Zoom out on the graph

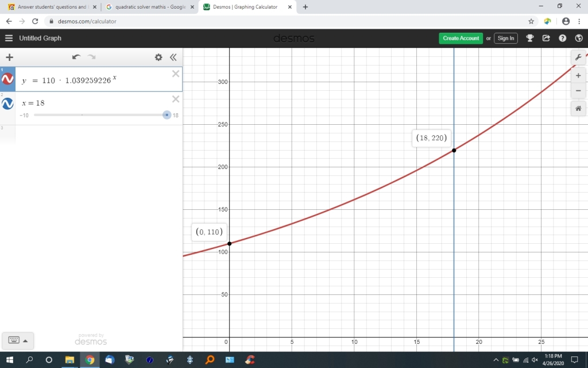click(x=578, y=90)
